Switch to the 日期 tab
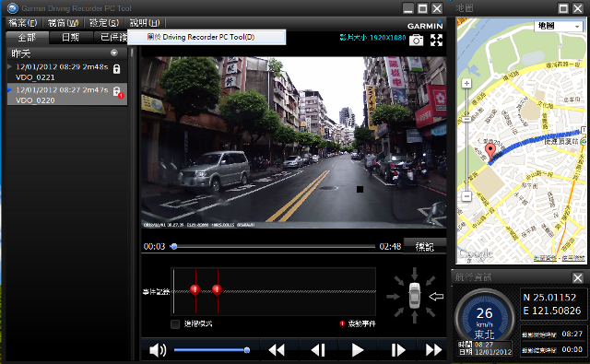This screenshot has width=590, height=364. 71,38
